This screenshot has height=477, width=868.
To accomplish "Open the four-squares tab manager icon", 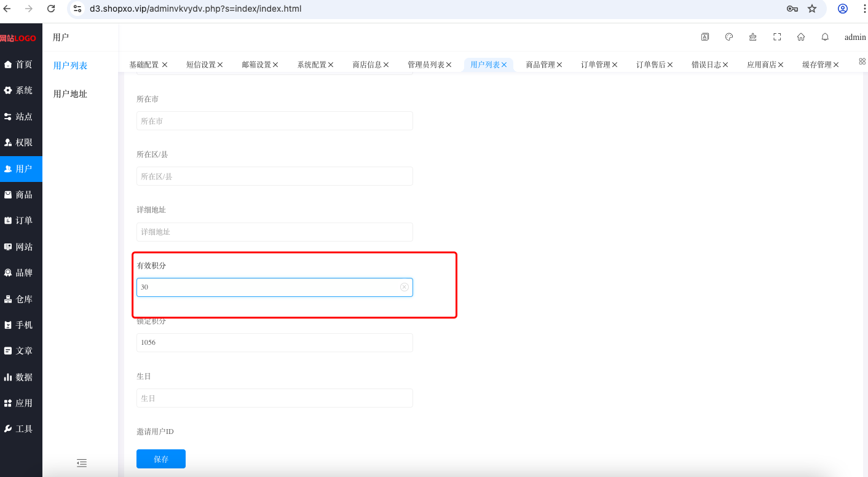I will [x=862, y=61].
